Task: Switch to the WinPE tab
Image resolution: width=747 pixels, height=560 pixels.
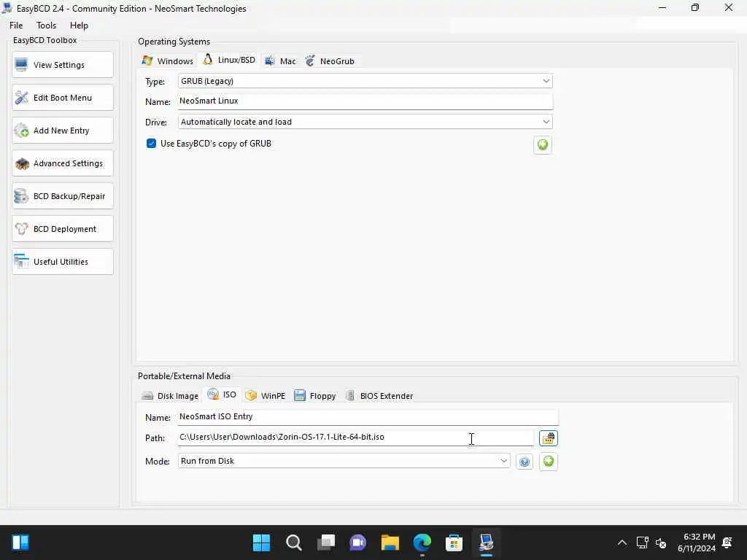Action: pos(265,396)
